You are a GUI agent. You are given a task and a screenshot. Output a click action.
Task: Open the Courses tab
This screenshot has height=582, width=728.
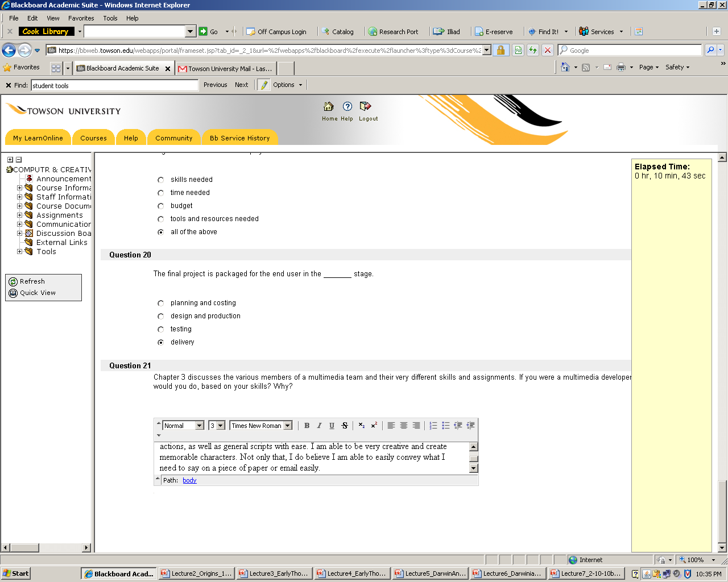point(93,138)
